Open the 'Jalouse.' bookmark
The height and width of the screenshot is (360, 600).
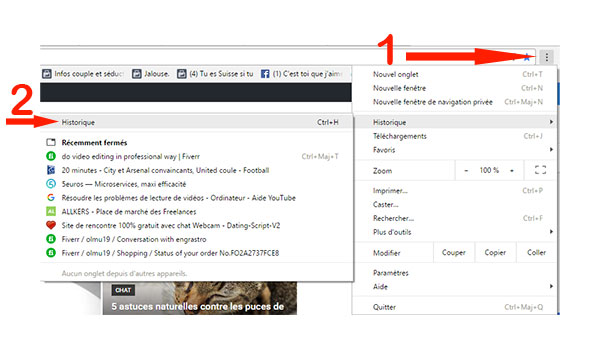[x=151, y=74]
